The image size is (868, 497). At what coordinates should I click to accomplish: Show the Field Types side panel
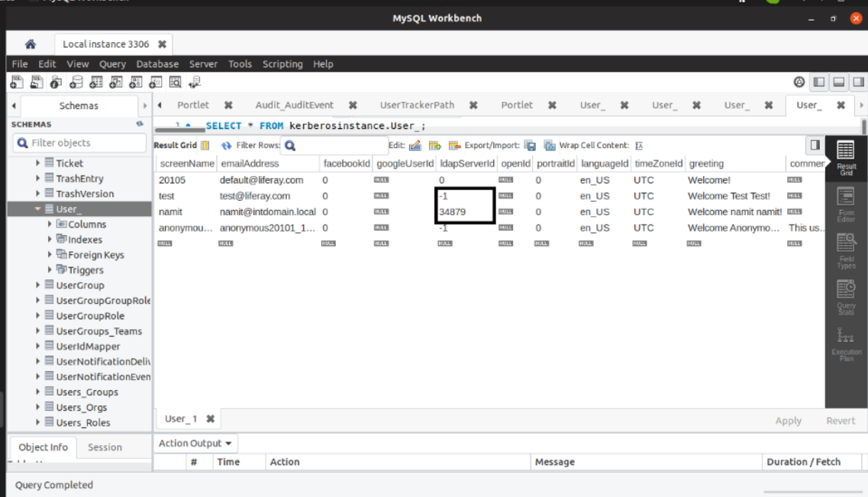[846, 251]
